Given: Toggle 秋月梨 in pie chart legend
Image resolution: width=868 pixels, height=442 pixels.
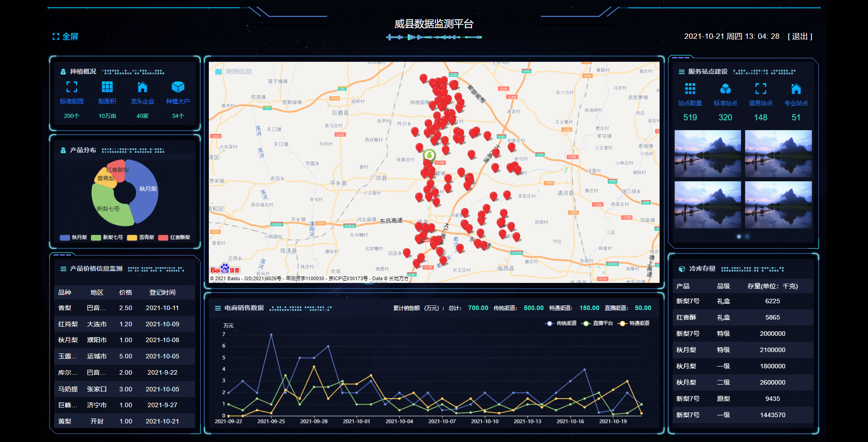Looking at the screenshot, I should [x=73, y=237].
